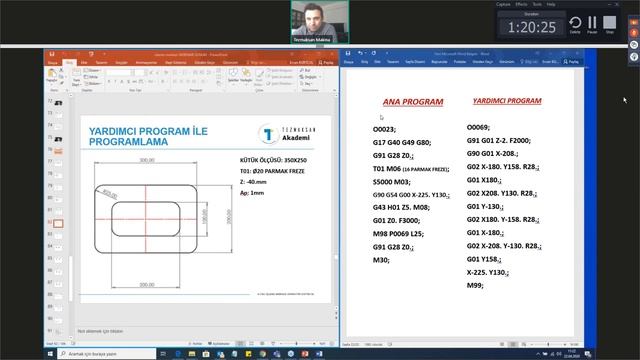The image size is (640, 360).
Task: Click Bul in PowerPoint ribbon
Action: point(305,70)
